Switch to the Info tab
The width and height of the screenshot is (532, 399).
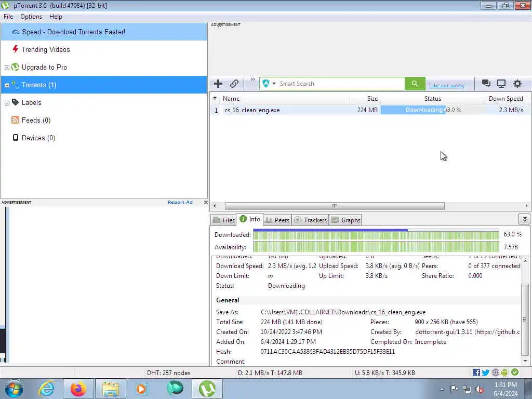pos(250,219)
